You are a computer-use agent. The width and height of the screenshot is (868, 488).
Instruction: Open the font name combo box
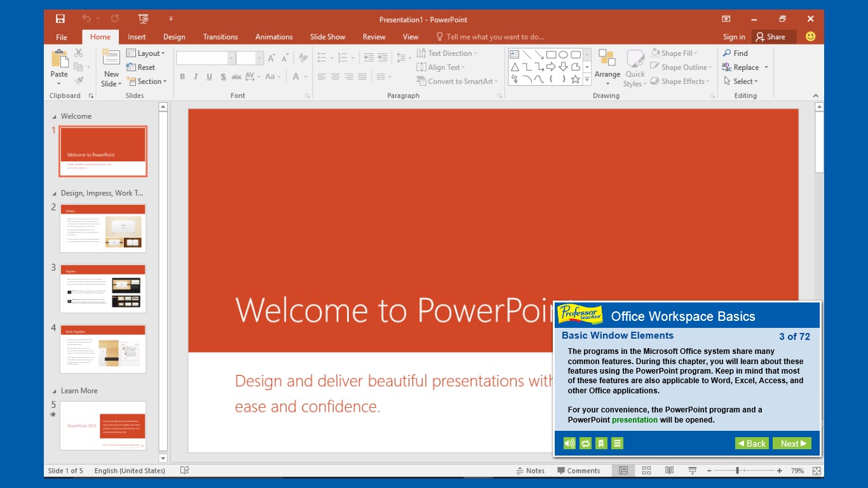coord(206,58)
